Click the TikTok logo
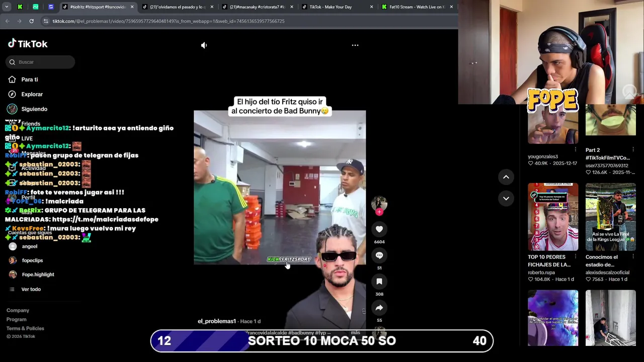644x362 pixels. pos(28,44)
